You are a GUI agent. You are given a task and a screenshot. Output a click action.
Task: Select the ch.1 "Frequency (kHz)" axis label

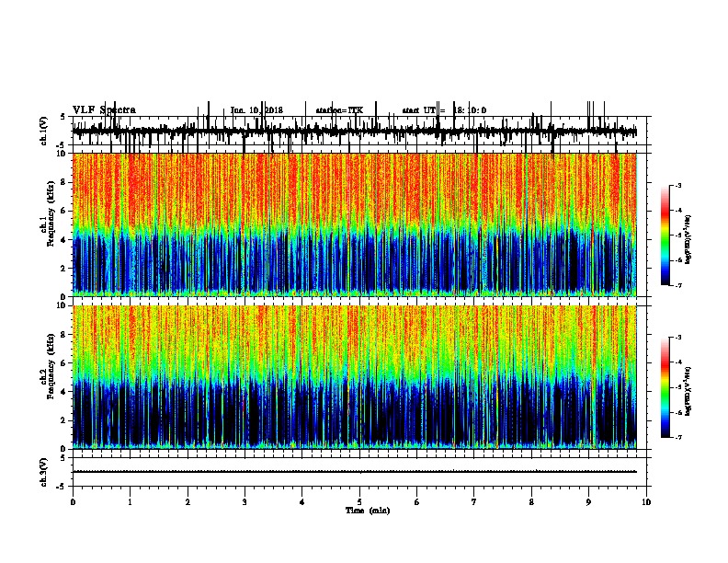point(51,213)
